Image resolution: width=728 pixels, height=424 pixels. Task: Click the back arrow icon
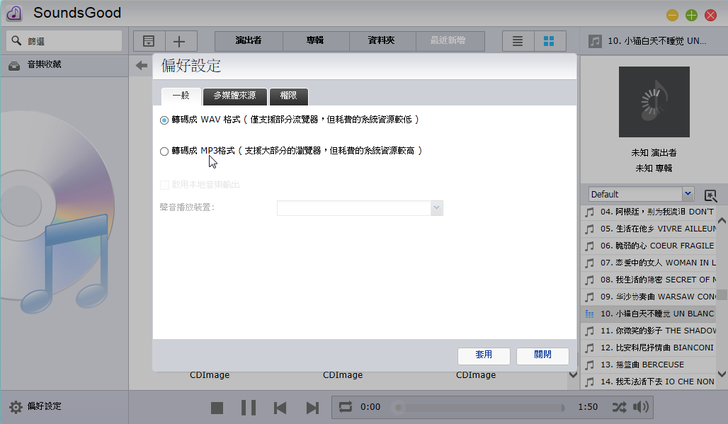[142, 65]
